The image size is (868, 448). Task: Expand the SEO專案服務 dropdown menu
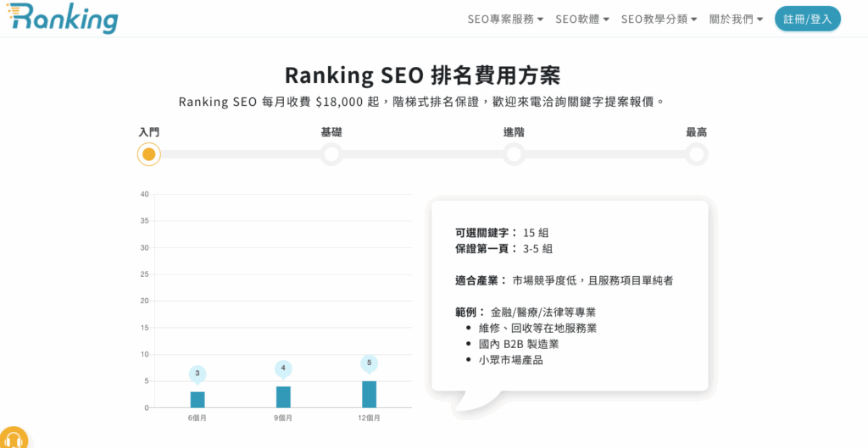coord(505,19)
